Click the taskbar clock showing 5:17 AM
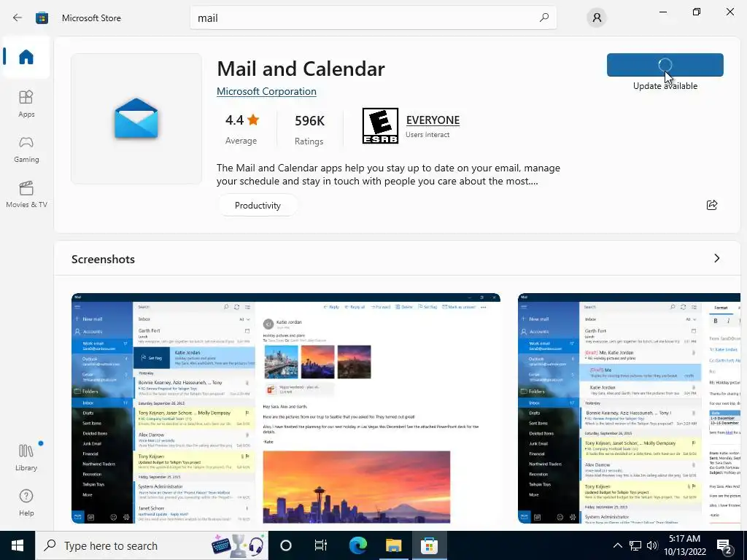 [684, 545]
